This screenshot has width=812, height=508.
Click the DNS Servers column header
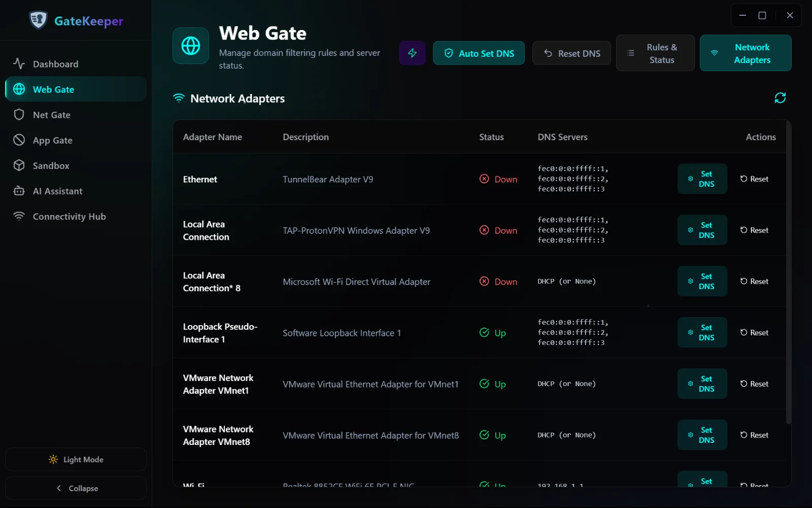[x=562, y=137]
